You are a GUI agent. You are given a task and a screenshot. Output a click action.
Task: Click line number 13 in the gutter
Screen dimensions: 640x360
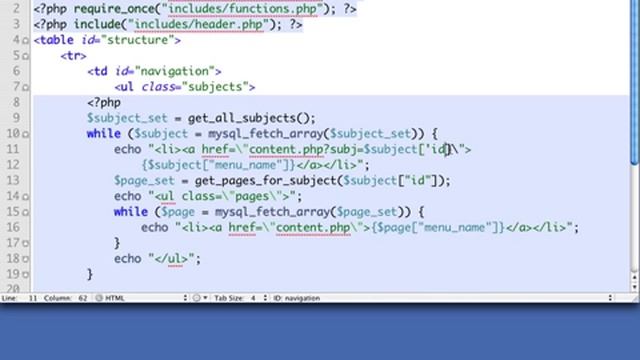click(13, 180)
